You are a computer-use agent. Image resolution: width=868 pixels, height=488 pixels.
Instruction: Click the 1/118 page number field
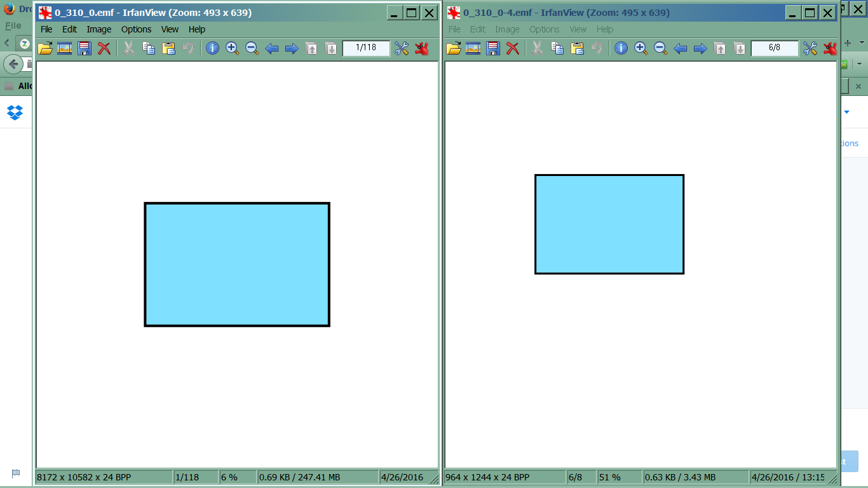366,48
